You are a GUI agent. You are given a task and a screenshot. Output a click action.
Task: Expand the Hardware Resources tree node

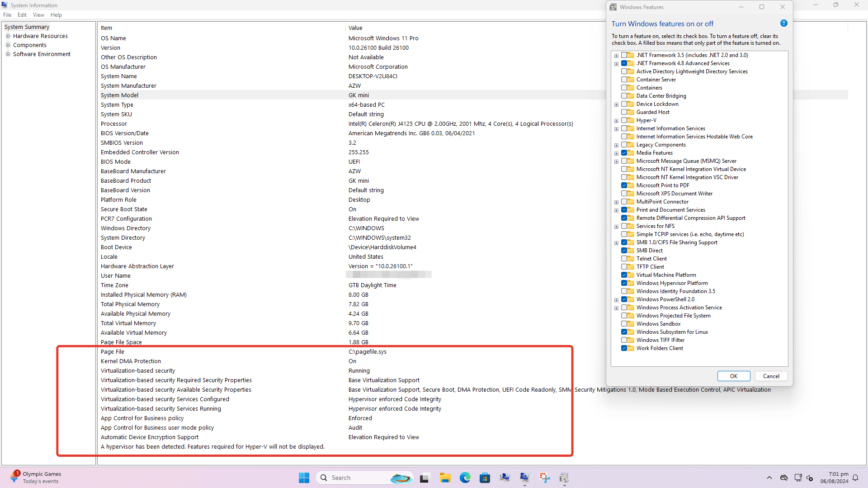(x=8, y=36)
